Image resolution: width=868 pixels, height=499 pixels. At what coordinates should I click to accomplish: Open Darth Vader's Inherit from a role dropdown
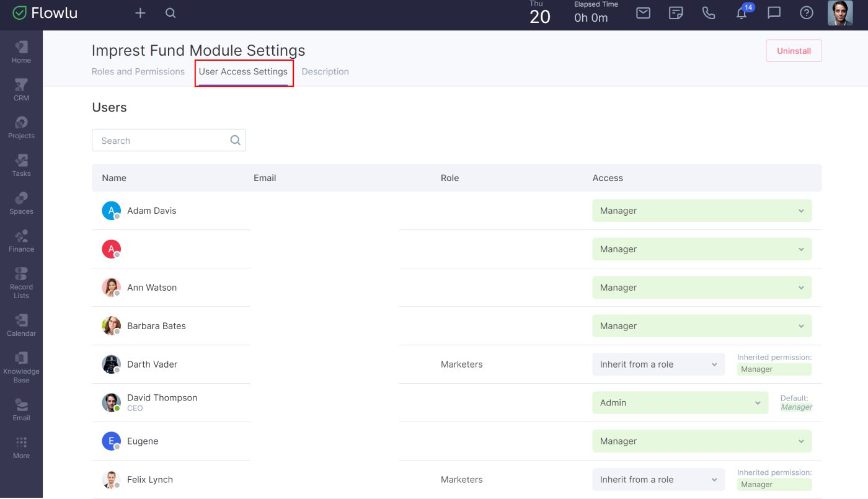coord(658,364)
